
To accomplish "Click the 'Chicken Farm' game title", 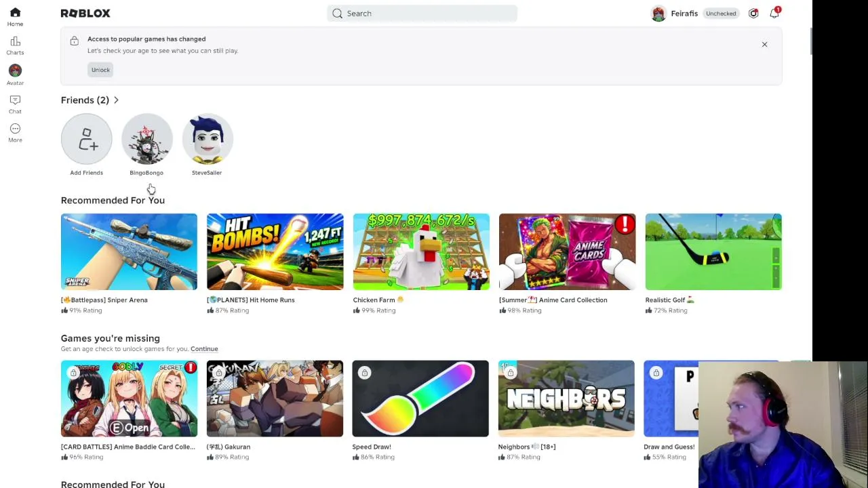I will [x=378, y=300].
